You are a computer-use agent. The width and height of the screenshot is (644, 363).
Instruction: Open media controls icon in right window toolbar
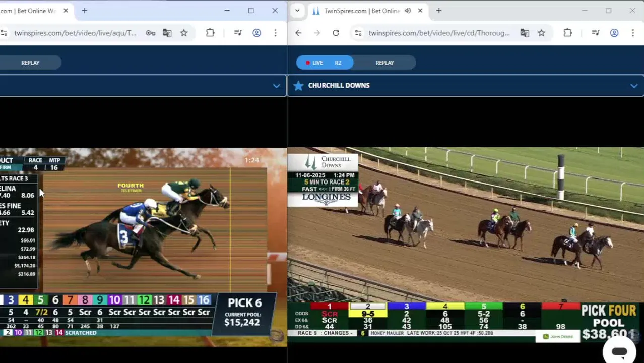coord(596,33)
